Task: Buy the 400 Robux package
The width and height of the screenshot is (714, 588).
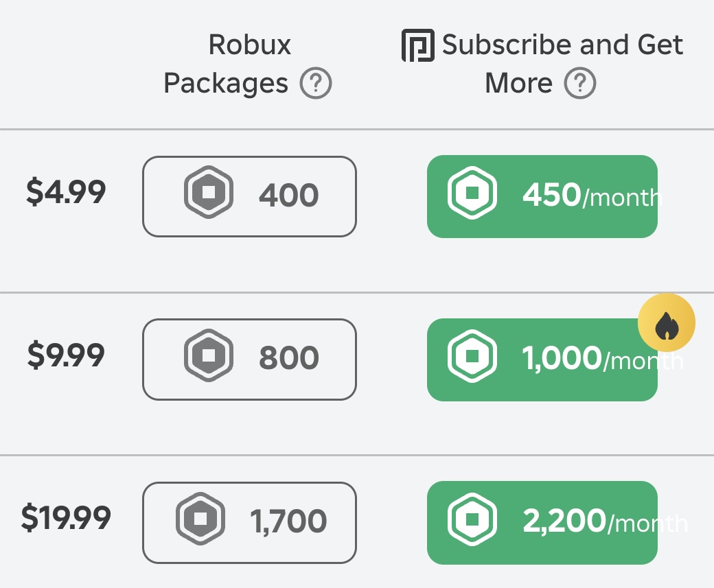Action: coord(249,197)
